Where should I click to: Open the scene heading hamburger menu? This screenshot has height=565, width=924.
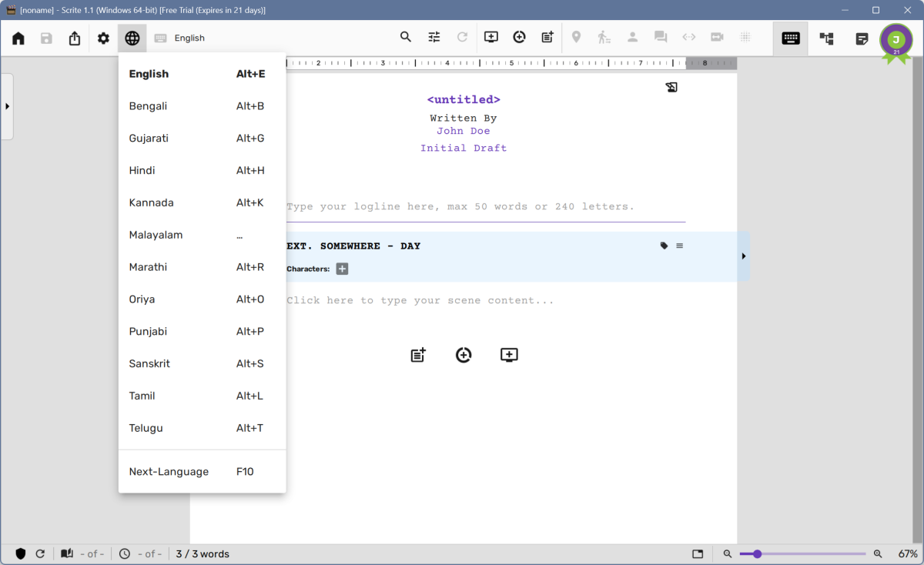[681, 246]
